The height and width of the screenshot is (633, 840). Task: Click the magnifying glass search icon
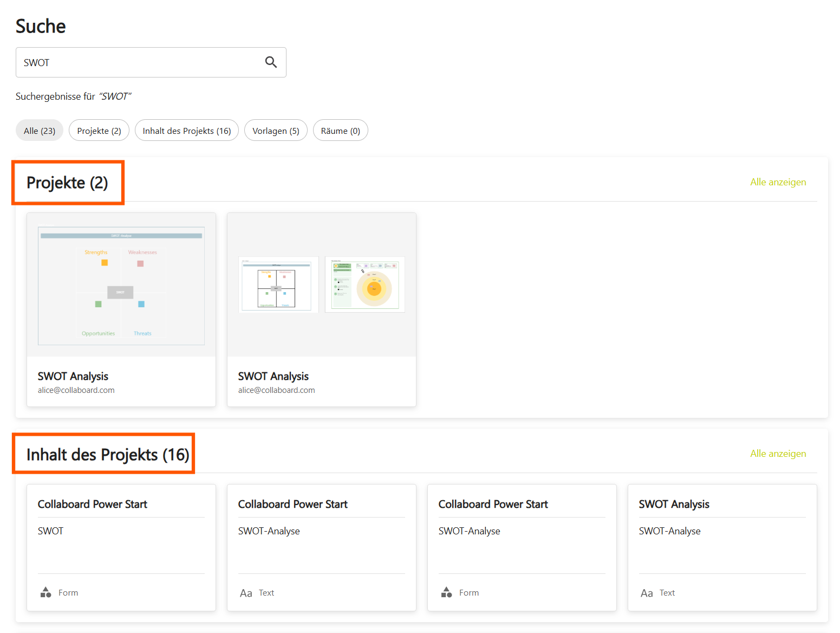click(x=271, y=62)
